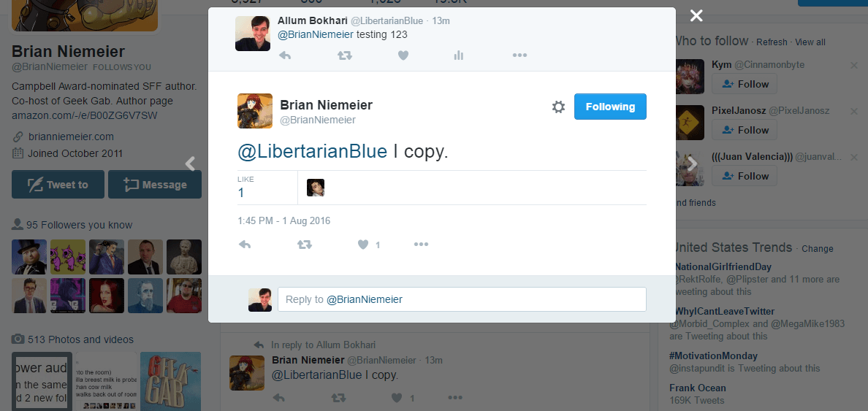View the liker's avatar thumbnail
This screenshot has width=868, height=411.
[x=316, y=188]
